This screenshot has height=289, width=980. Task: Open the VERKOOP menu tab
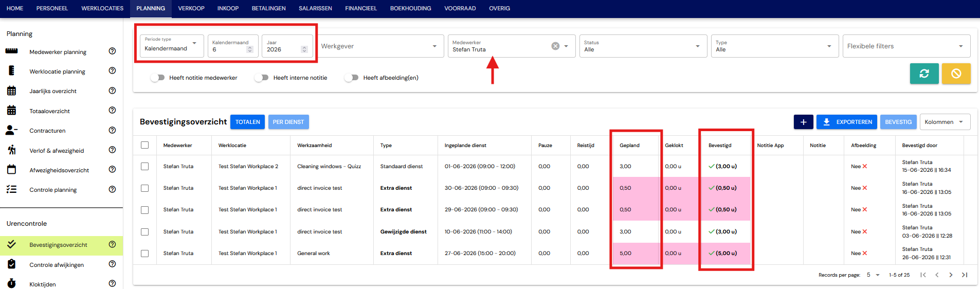[191, 8]
